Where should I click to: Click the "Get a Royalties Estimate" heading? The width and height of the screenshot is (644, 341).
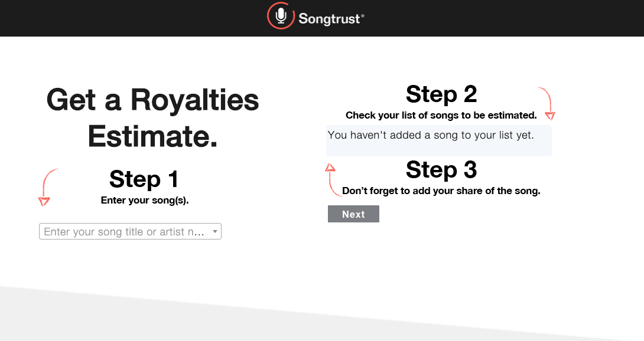[152, 118]
